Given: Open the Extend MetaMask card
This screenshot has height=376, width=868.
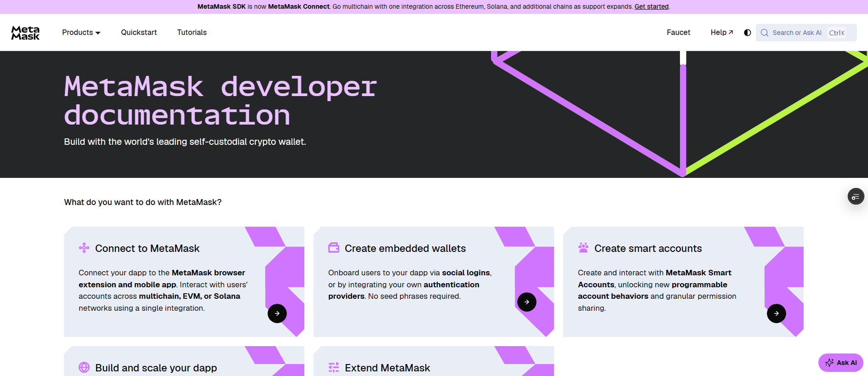Looking at the screenshot, I should (x=387, y=368).
